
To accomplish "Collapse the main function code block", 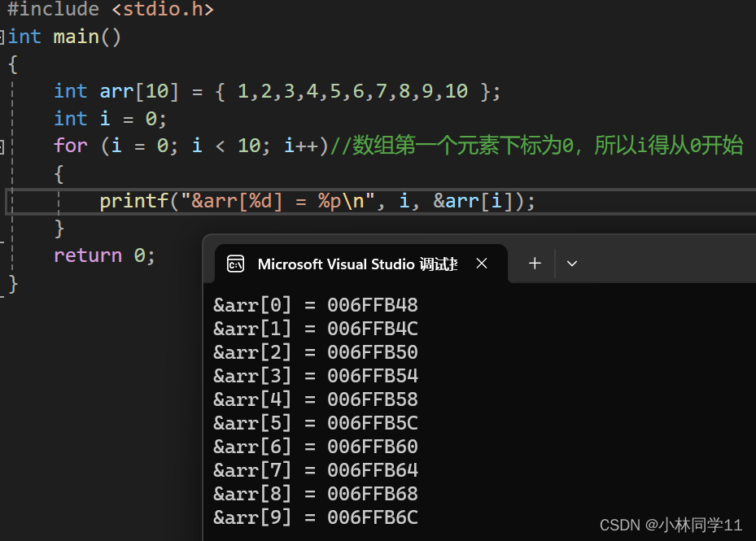I will [x=2, y=37].
